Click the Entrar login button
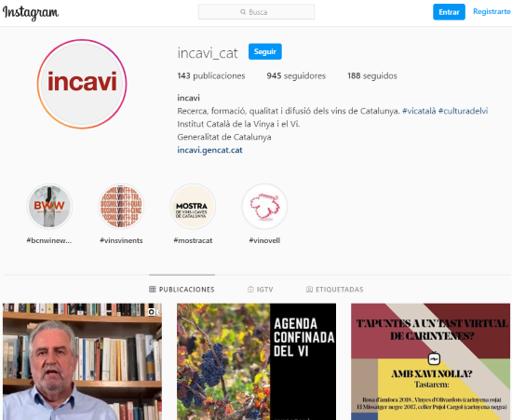This screenshot has width=512, height=420. [x=449, y=12]
